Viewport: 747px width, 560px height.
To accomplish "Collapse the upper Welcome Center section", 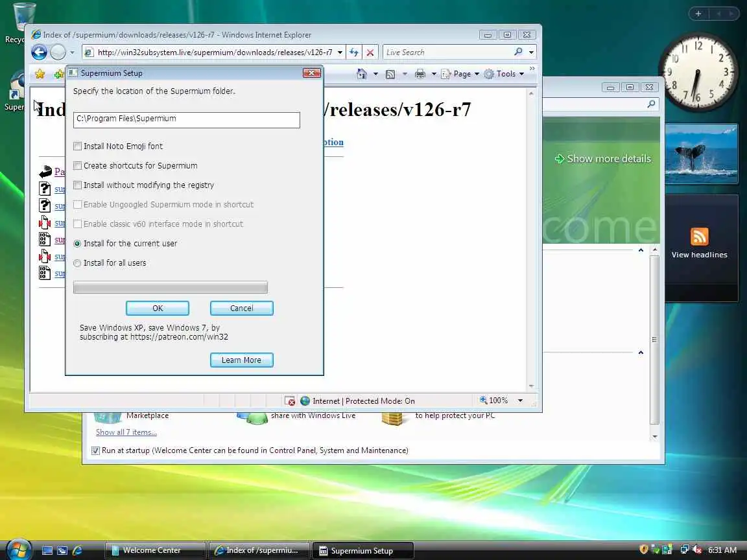I will 641,250.
